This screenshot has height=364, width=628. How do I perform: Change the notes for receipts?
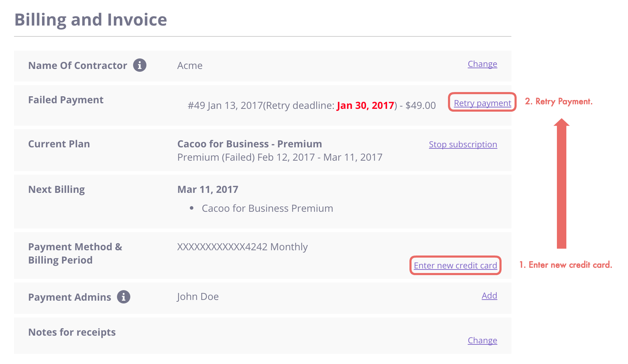[x=482, y=341]
